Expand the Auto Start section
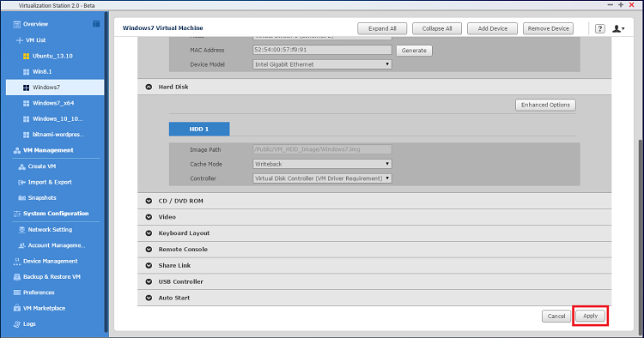The image size is (644, 338). (149, 298)
